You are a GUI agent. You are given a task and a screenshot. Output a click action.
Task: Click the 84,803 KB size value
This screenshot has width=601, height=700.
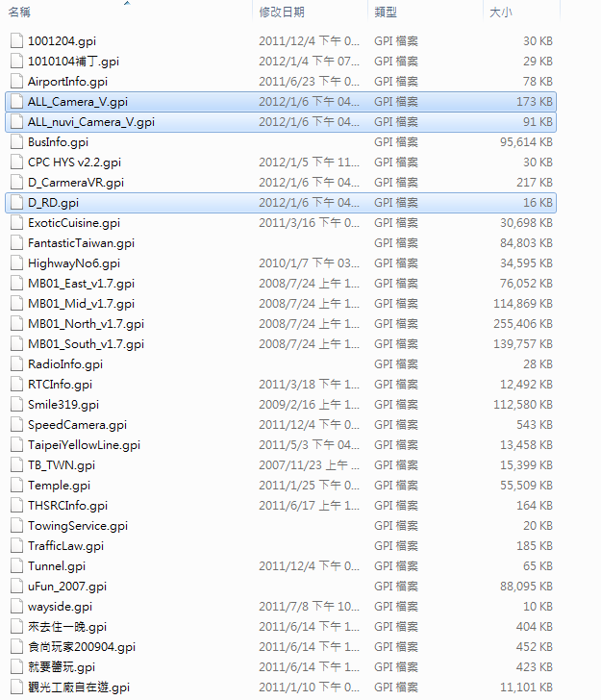(x=526, y=243)
